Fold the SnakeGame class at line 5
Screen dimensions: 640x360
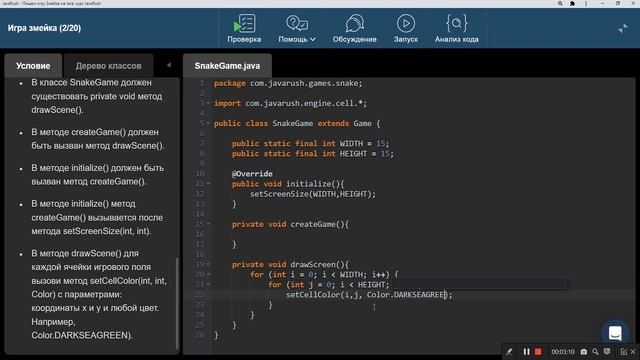tap(208, 123)
